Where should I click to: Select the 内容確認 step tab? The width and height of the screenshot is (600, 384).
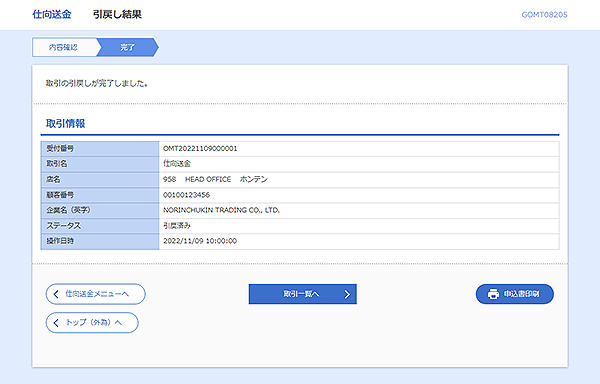tap(65, 47)
